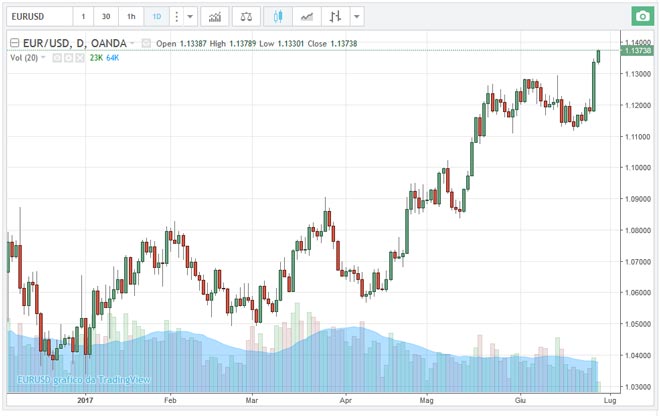
Task: Switch to the 1h interval
Action: tap(131, 17)
